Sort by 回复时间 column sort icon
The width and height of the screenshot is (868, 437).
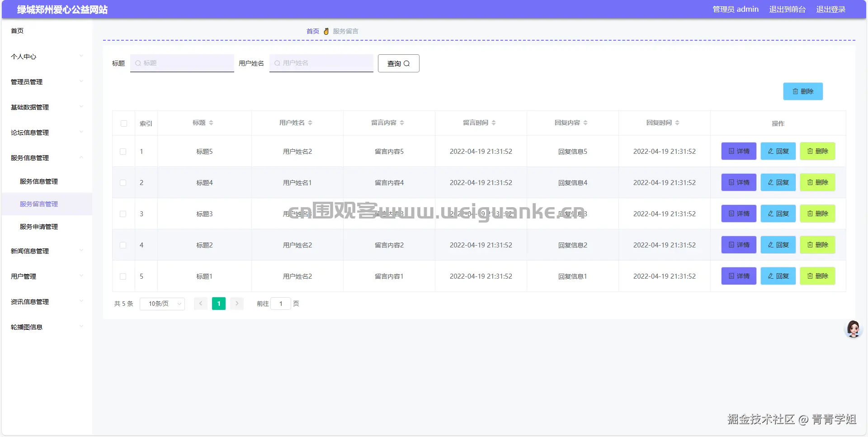[x=677, y=123]
